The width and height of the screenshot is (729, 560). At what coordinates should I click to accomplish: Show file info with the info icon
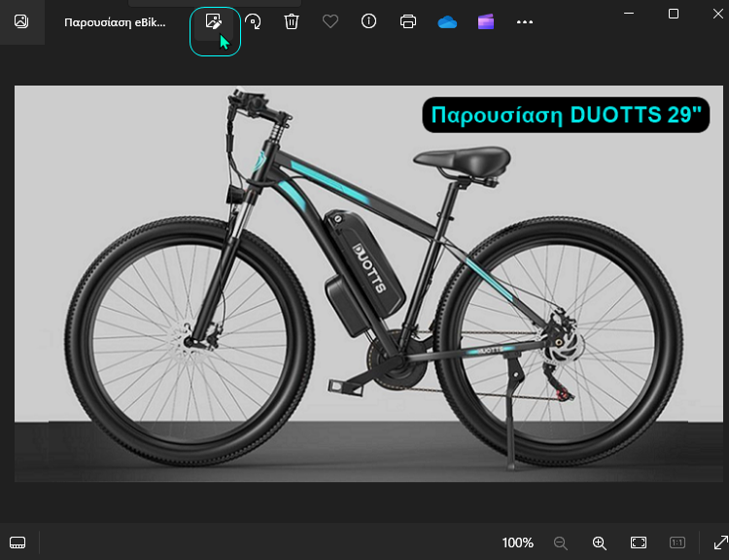tap(369, 21)
